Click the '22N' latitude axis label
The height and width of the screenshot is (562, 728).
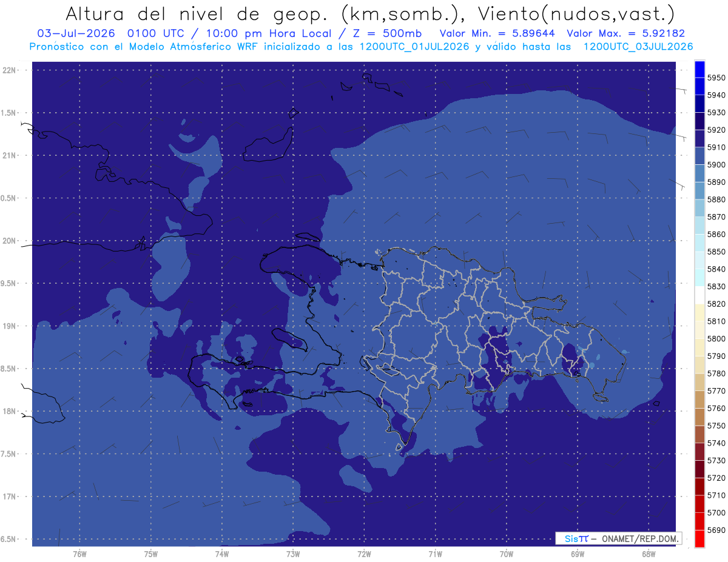pos(9,70)
